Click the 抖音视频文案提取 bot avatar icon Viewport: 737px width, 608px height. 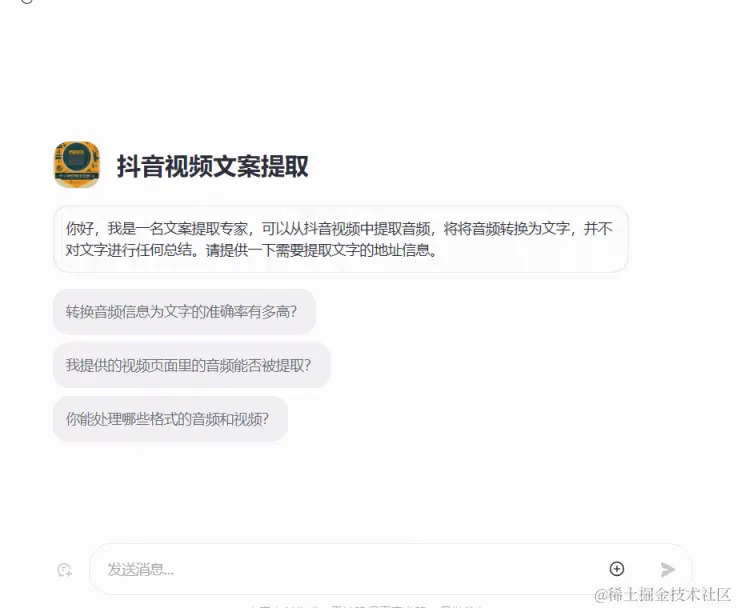(77, 164)
